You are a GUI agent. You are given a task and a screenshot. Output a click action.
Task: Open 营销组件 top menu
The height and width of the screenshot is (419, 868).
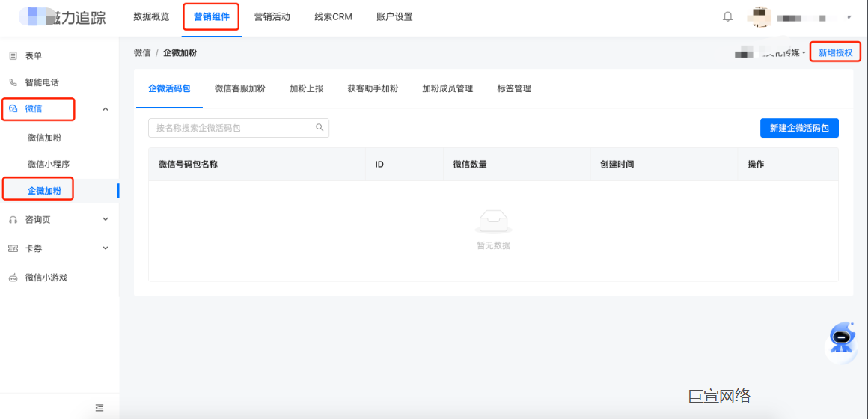(x=212, y=16)
